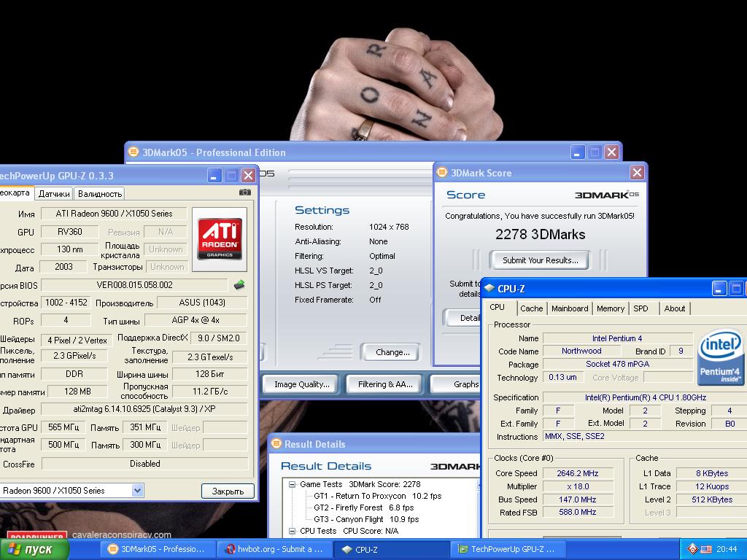Screen dimensions: 747x560
Task: Click the system tray language flag icon
Action: pyautogui.click(x=706, y=549)
